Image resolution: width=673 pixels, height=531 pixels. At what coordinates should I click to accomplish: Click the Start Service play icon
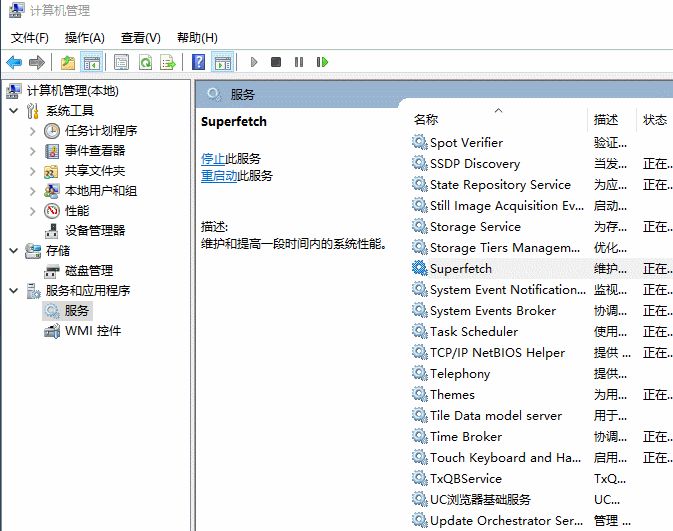tap(254, 63)
